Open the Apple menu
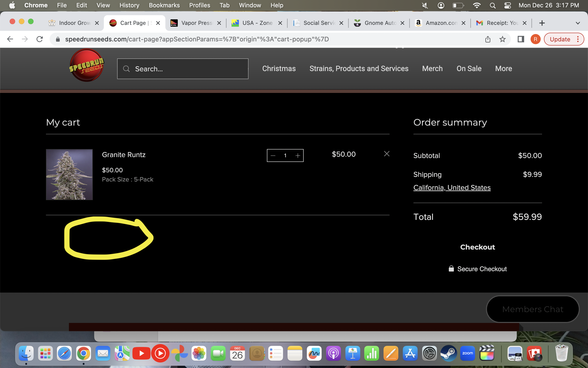 (x=12, y=5)
